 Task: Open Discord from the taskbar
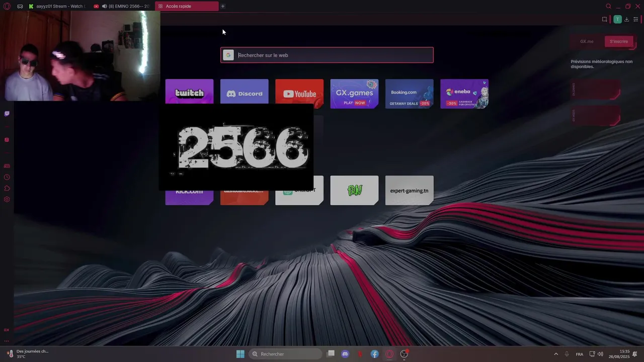click(345, 354)
